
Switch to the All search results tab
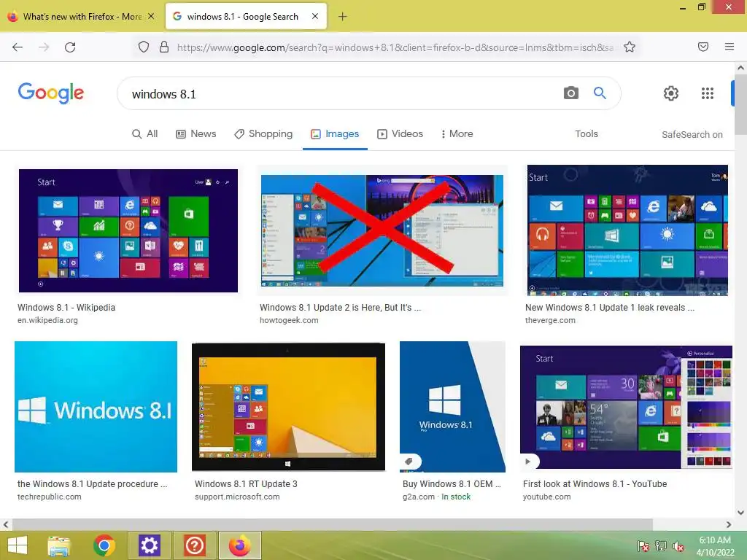click(145, 134)
